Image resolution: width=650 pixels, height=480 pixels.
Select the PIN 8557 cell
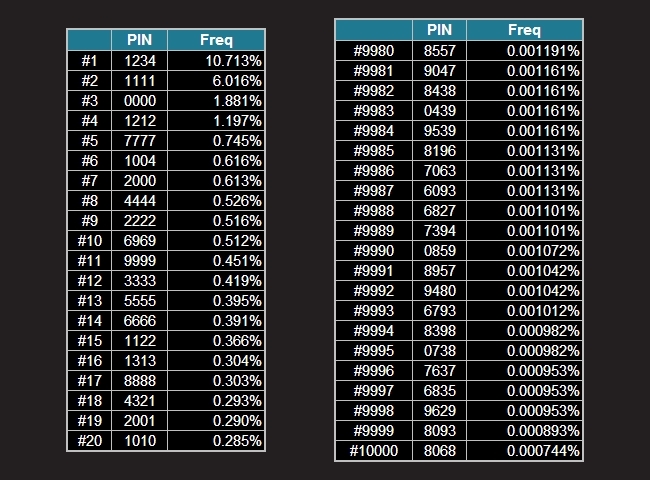(x=440, y=50)
